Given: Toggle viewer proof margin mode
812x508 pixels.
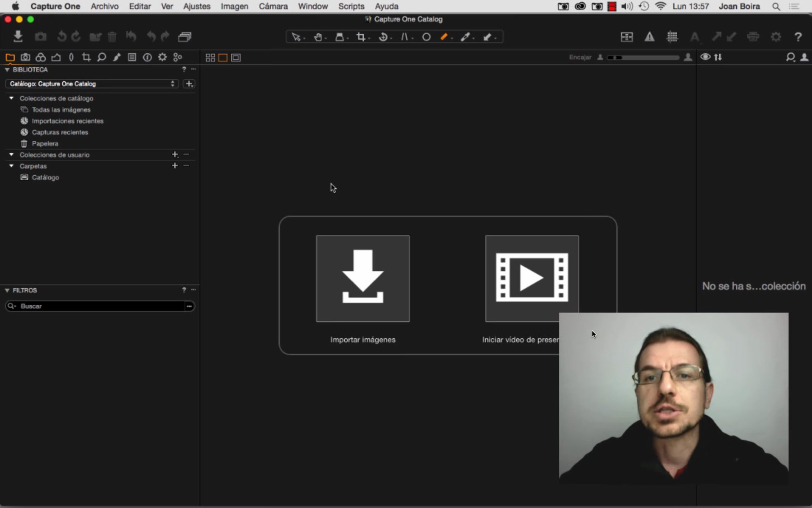Looking at the screenshot, I should pos(236,58).
